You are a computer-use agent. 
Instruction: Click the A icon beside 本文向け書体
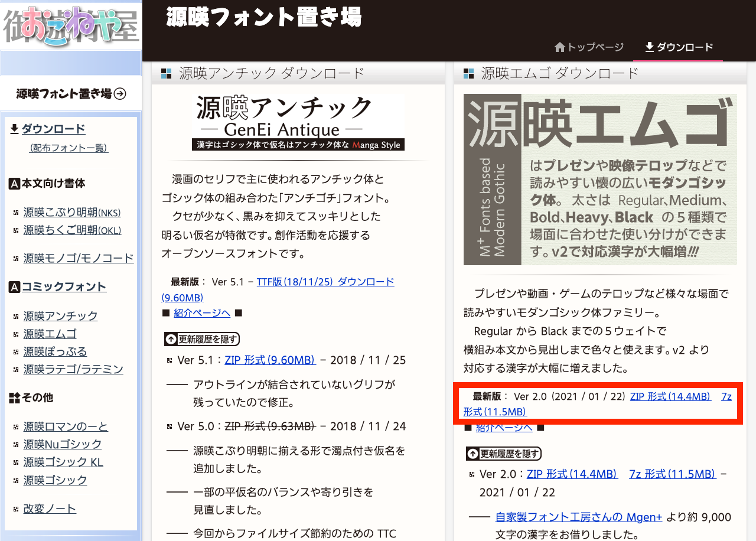[15, 184]
